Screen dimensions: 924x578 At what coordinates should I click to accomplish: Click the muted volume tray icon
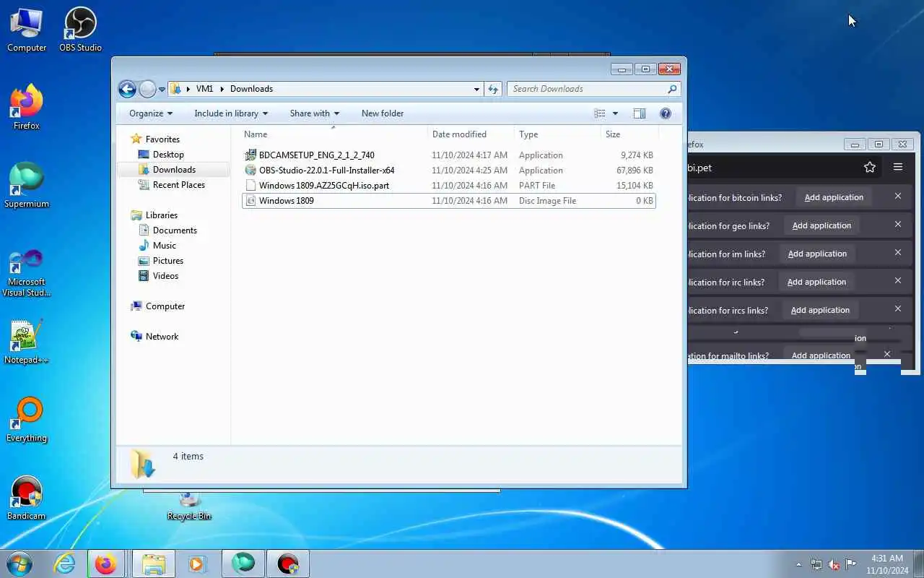[834, 564]
